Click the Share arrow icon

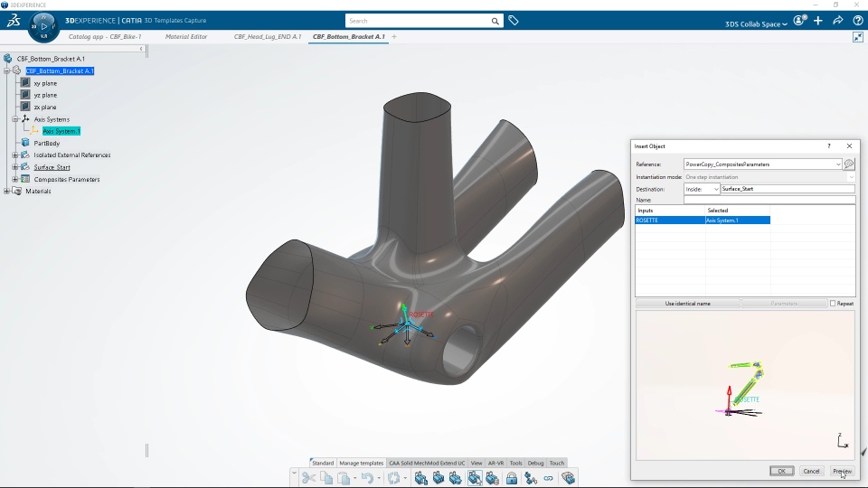838,21
